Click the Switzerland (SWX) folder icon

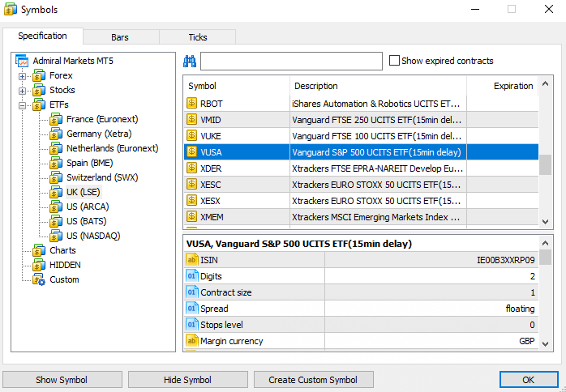click(x=56, y=178)
